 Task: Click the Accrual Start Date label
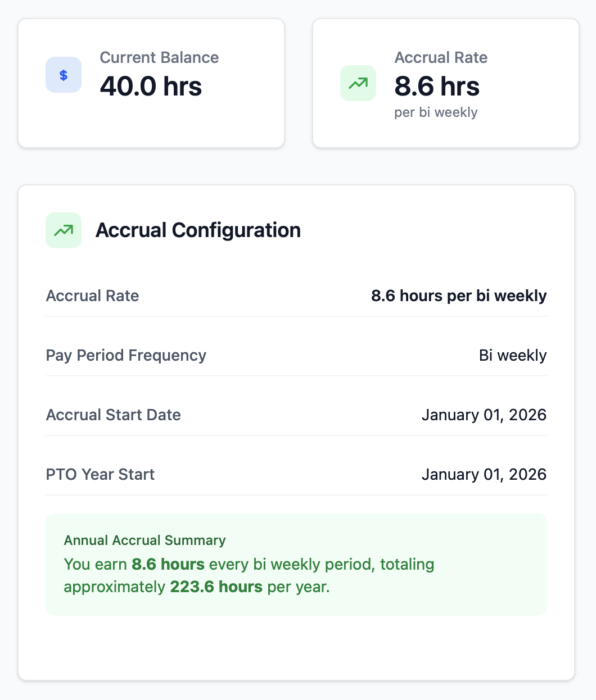pos(113,415)
